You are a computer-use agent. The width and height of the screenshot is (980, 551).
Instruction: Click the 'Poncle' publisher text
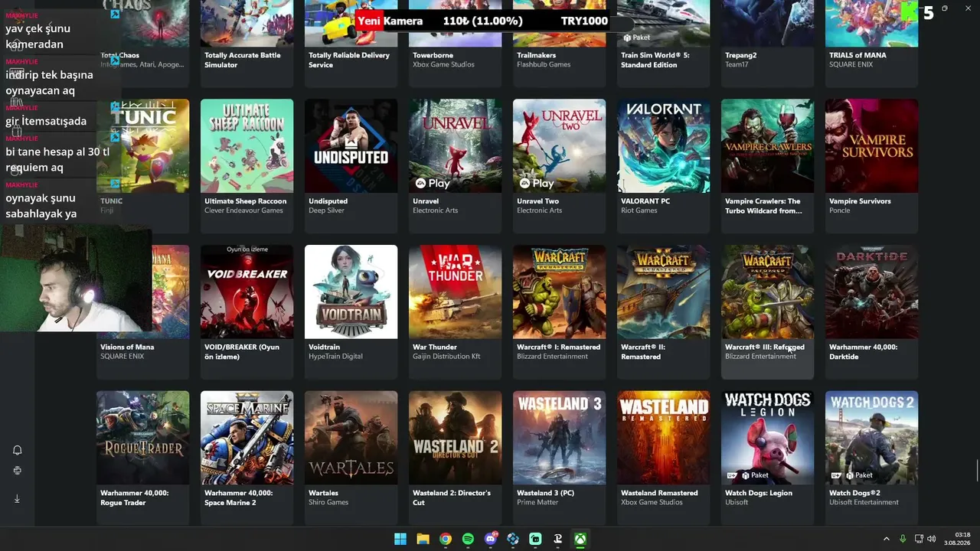pyautogui.click(x=840, y=210)
